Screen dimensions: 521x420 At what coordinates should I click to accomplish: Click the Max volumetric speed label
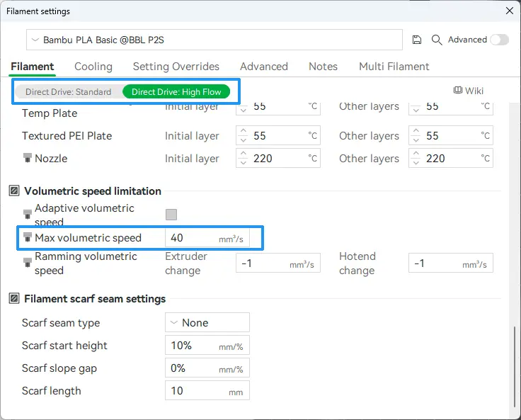88,238
